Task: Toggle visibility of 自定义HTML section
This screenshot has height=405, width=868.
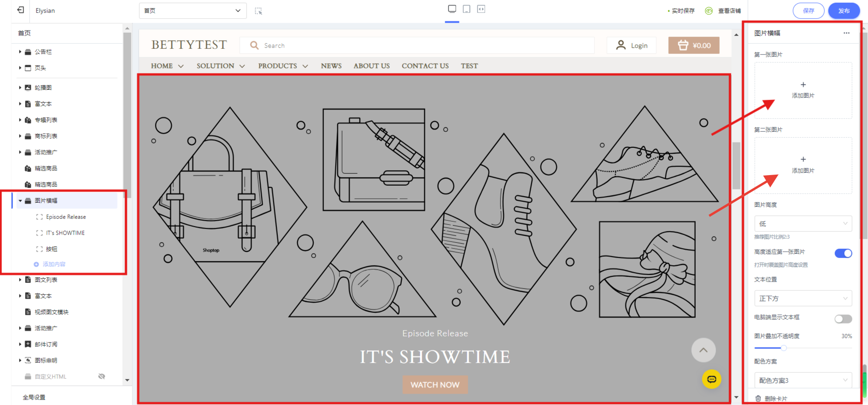Action: click(102, 376)
